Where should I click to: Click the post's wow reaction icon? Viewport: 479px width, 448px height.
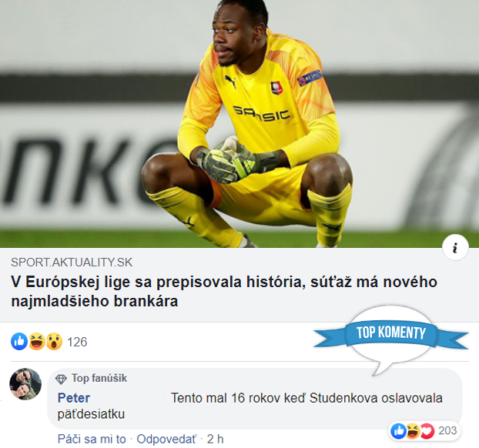click(55, 342)
